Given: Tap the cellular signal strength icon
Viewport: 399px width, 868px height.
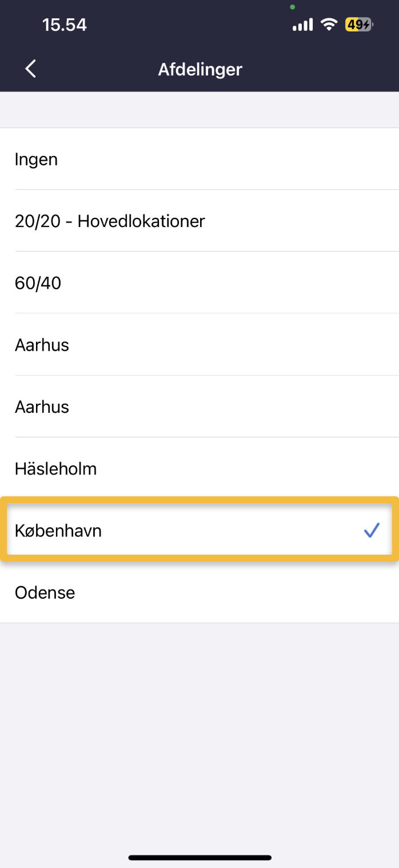Looking at the screenshot, I should coord(302,25).
